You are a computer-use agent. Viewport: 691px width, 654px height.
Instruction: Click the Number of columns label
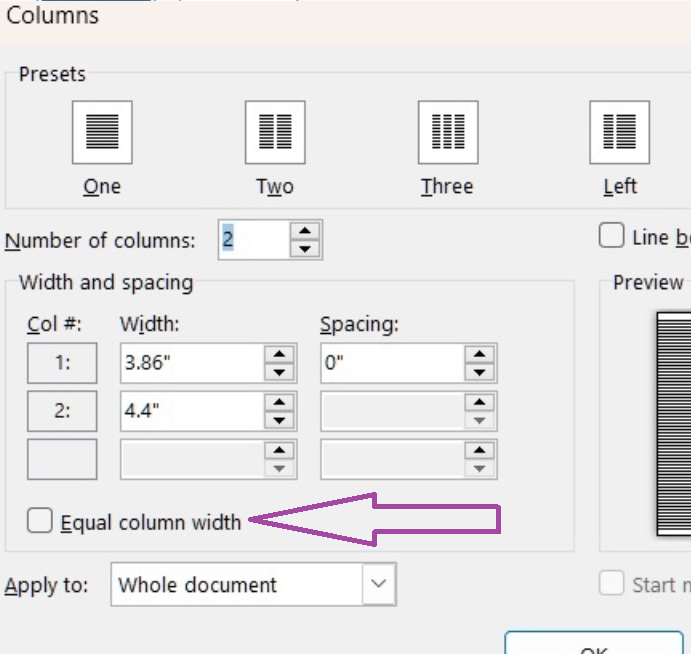click(x=100, y=241)
